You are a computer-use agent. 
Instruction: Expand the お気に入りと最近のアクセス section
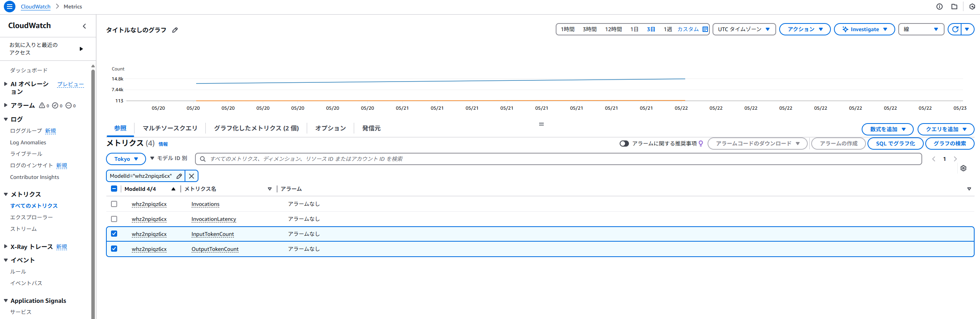click(81, 49)
